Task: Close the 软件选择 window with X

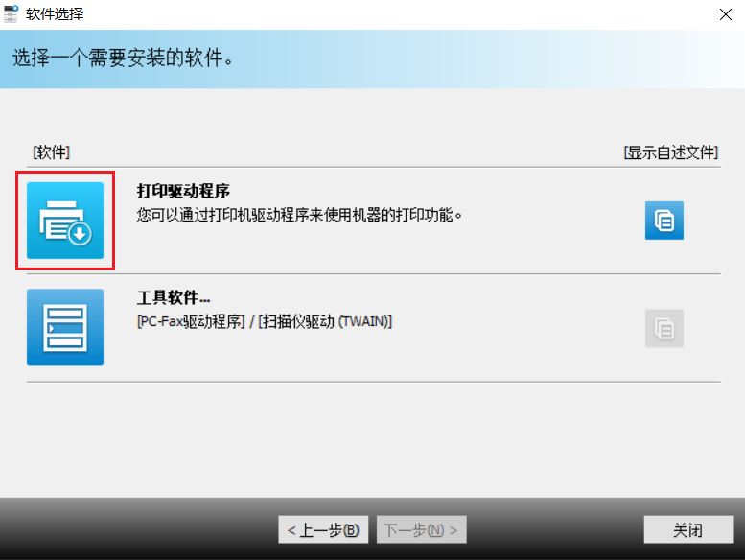Action: coord(726,14)
